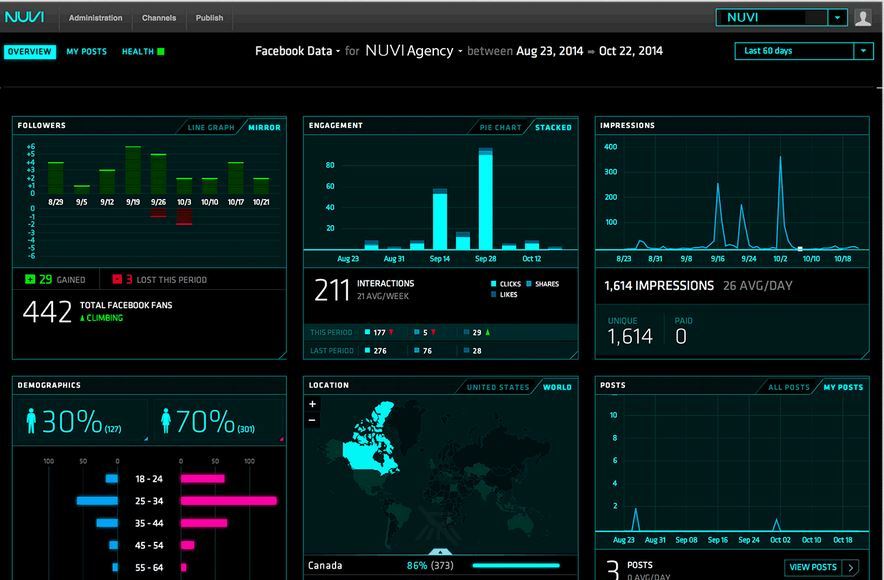Screen dimensions: 884x580
Task: Click the 30% male percentage
Action: point(72,422)
